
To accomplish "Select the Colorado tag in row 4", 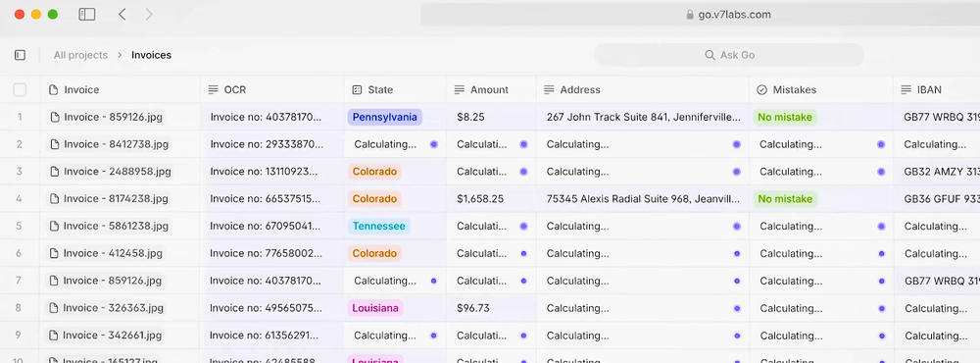I will [x=374, y=199].
